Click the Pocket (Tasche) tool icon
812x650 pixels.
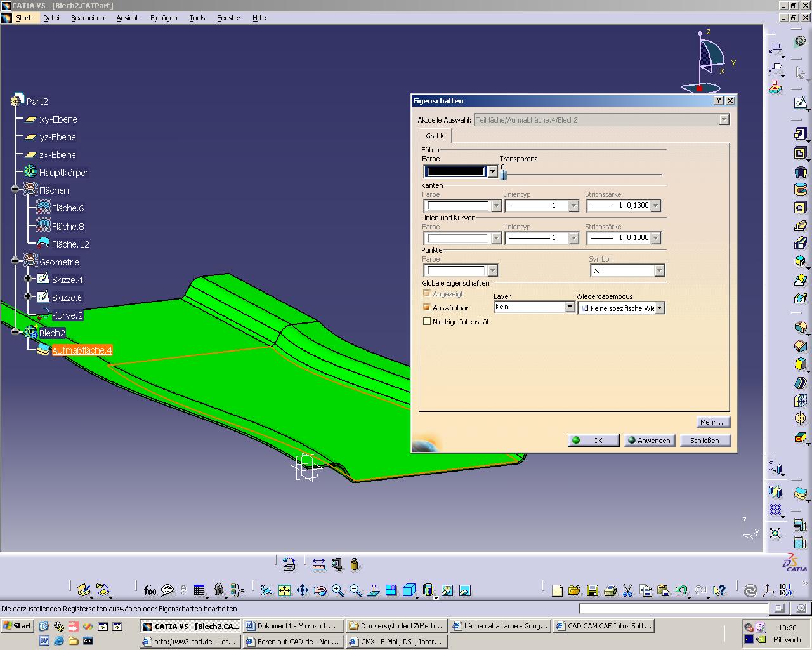(x=801, y=153)
